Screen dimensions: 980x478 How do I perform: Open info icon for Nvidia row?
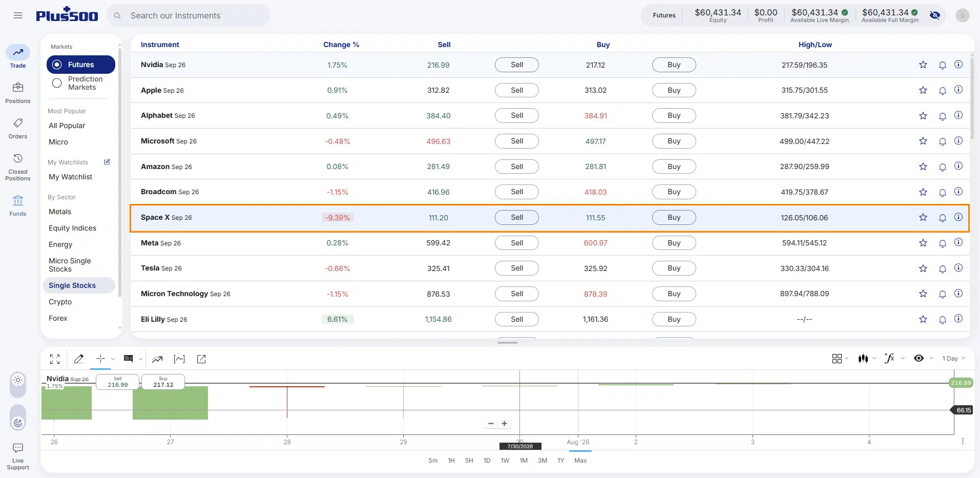pyautogui.click(x=958, y=65)
